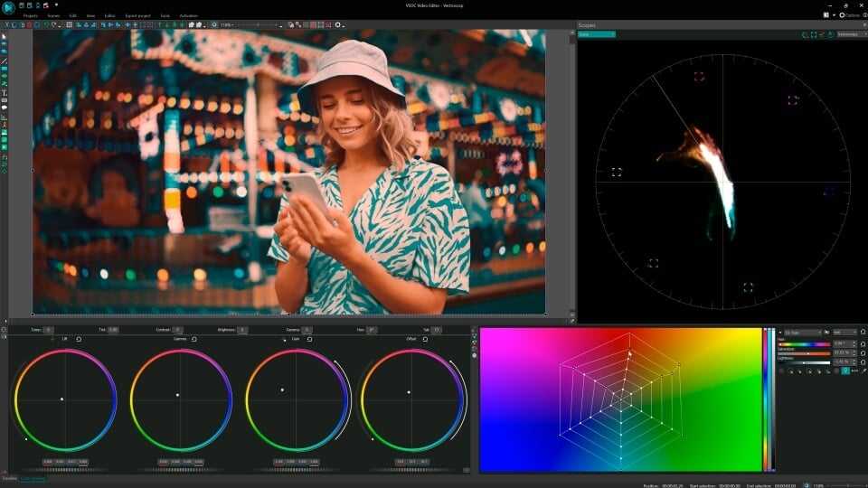Open the Export project tab
Viewport: 868px width, 488px height.
138,15
